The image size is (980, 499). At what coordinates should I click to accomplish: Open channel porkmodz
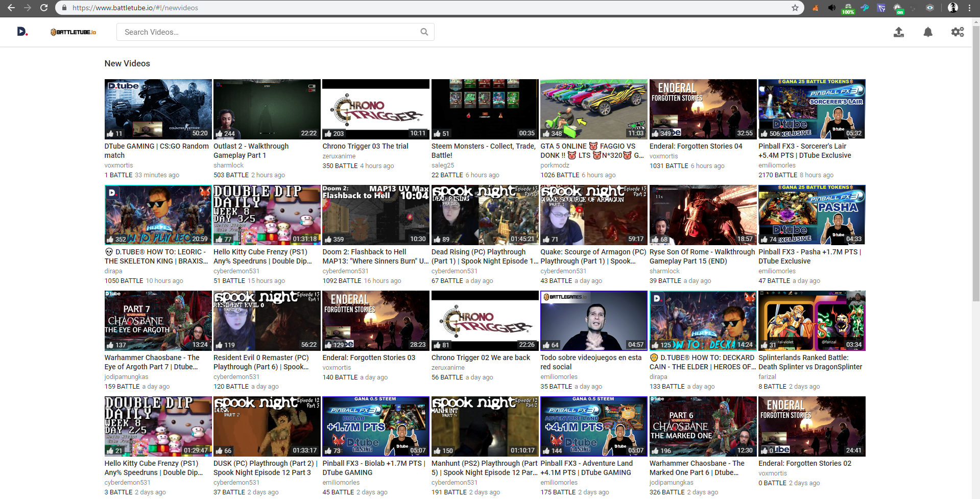(555, 165)
